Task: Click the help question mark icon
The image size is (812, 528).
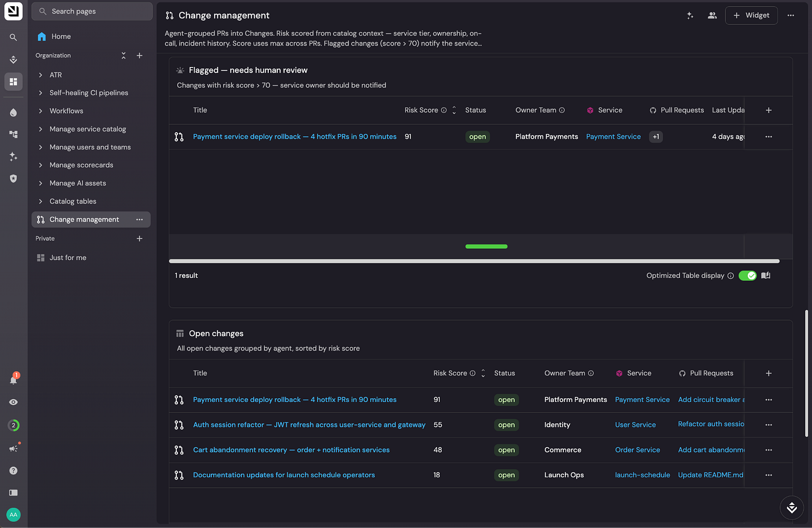Action: click(x=13, y=471)
